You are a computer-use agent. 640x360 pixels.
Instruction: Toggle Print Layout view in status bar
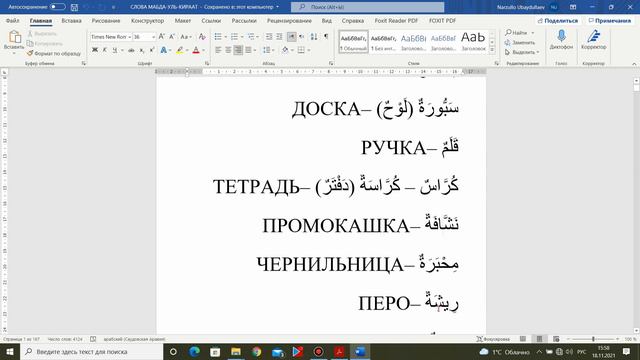point(539,339)
